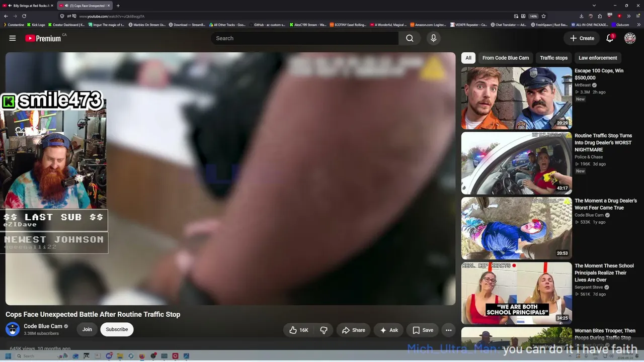The width and height of the screenshot is (644, 362).
Task: Open the YouTube guide hamburger menu
Action: click(13, 38)
